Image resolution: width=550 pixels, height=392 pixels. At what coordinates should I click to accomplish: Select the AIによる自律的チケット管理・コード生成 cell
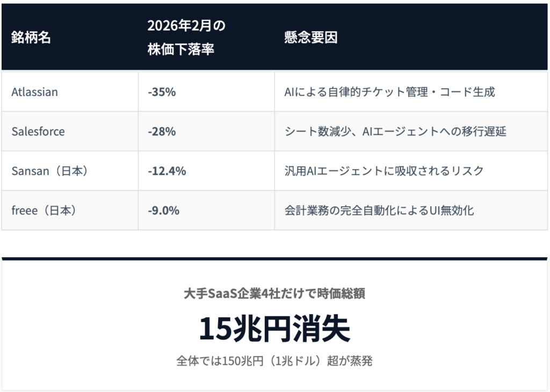click(389, 92)
